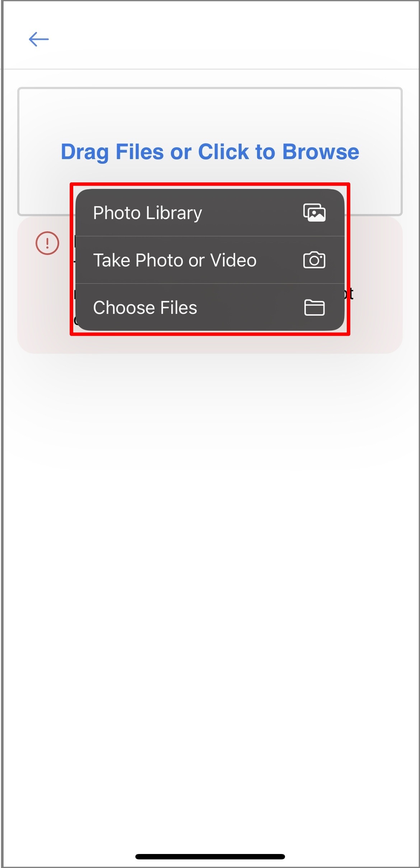Tap the back arrow icon
420x868 pixels.
[39, 39]
